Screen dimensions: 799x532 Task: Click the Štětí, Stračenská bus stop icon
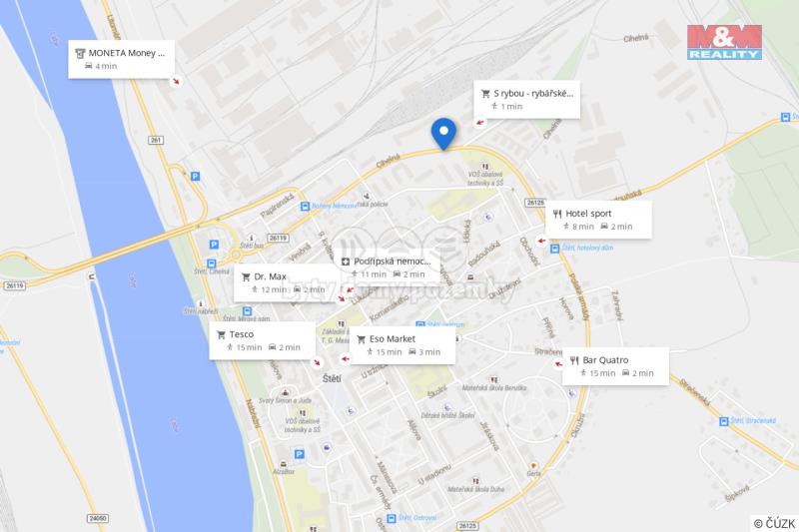pyautogui.click(x=723, y=421)
